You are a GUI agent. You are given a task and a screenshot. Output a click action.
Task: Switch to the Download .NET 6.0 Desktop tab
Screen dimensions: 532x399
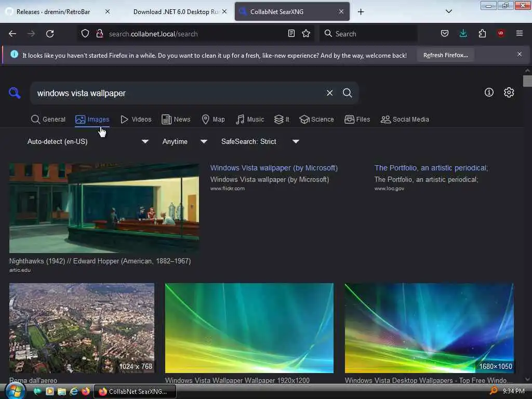tap(176, 12)
